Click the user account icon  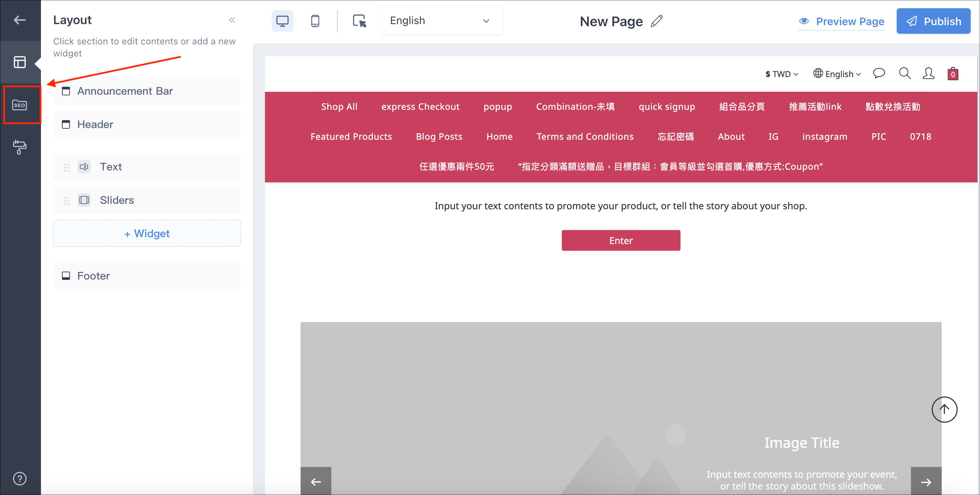coord(928,73)
